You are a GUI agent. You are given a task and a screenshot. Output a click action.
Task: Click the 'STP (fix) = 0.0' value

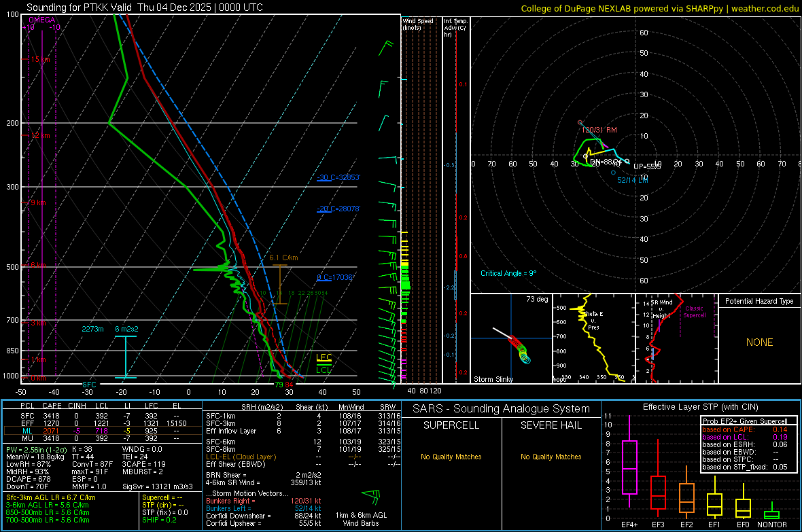(x=164, y=512)
